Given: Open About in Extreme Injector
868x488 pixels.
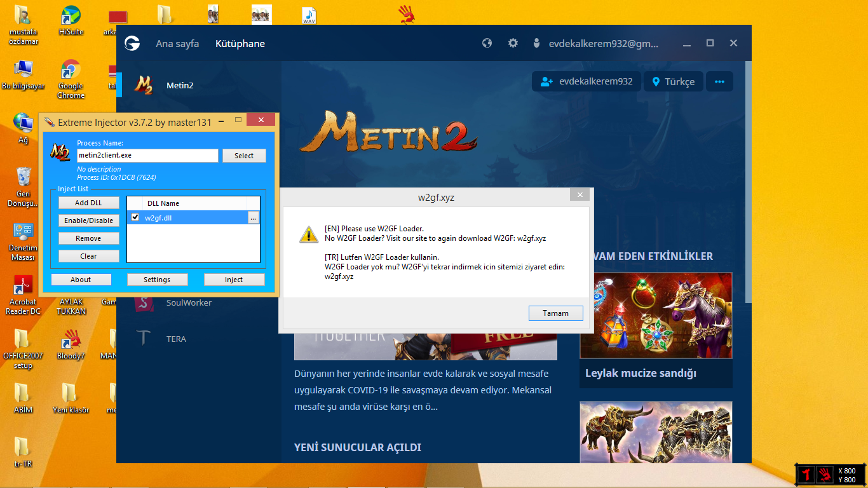Looking at the screenshot, I should (81, 280).
